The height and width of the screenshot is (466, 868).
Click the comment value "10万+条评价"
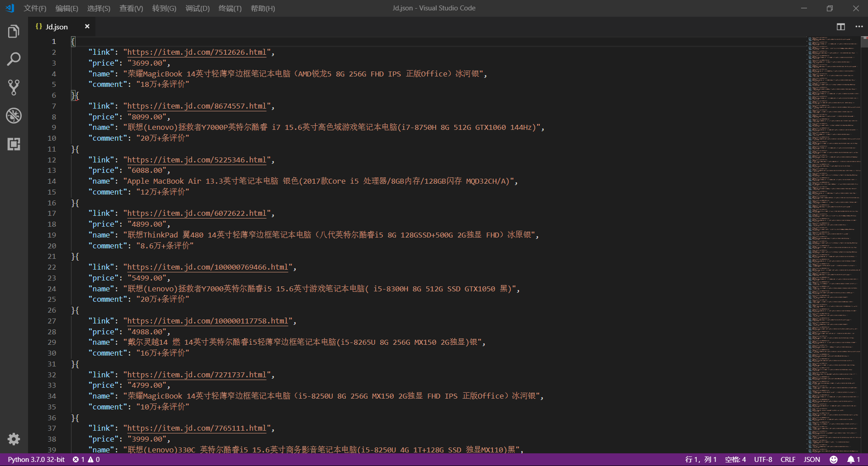click(x=162, y=407)
